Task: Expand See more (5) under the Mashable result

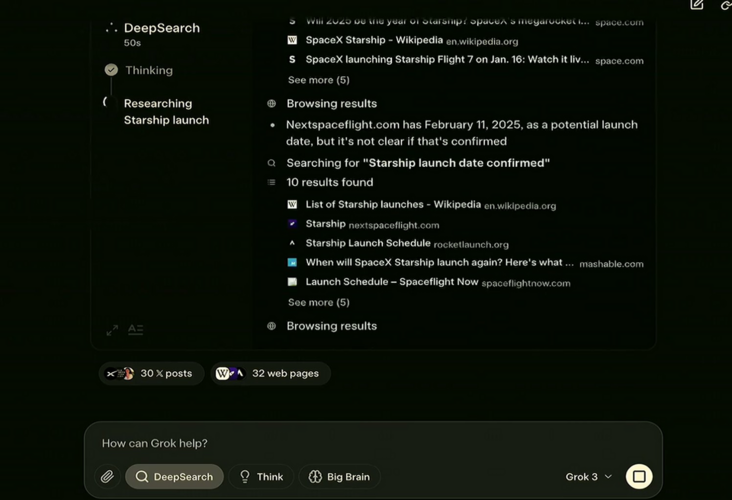Action: pyautogui.click(x=319, y=303)
